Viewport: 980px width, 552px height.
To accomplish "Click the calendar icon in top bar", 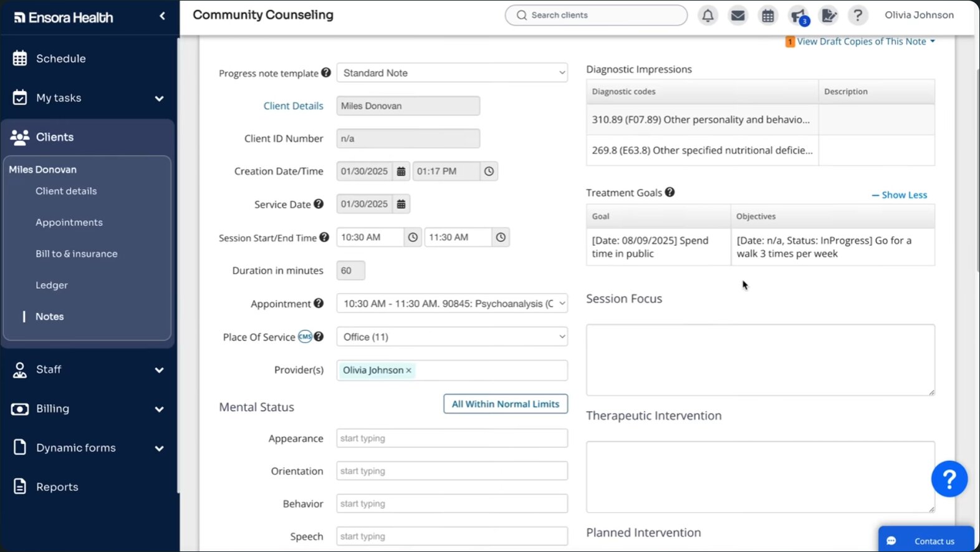I will click(x=768, y=16).
